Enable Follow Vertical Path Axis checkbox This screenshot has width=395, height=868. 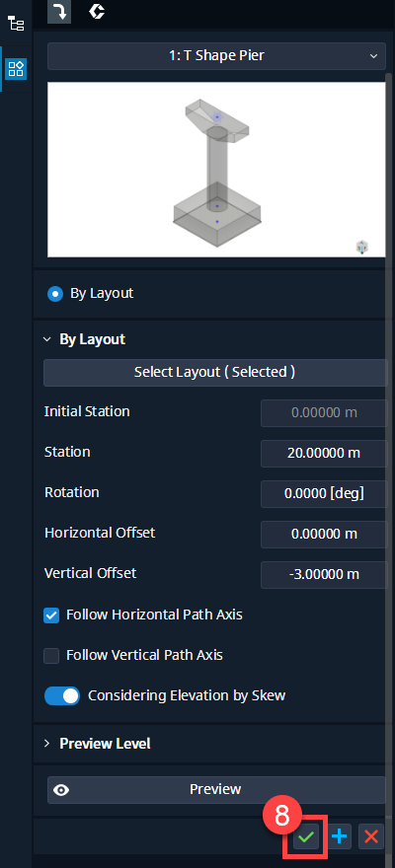coord(51,655)
